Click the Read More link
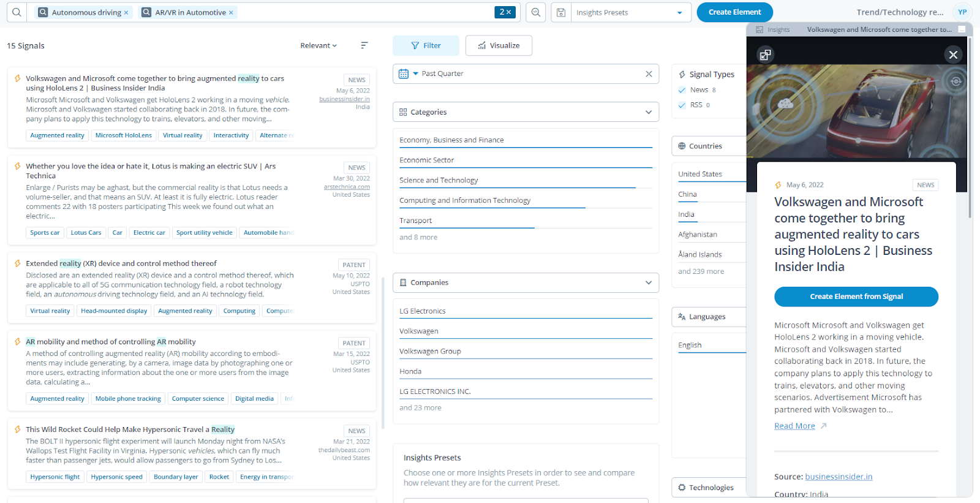Screen dimensions: 980x503 pos(794,426)
